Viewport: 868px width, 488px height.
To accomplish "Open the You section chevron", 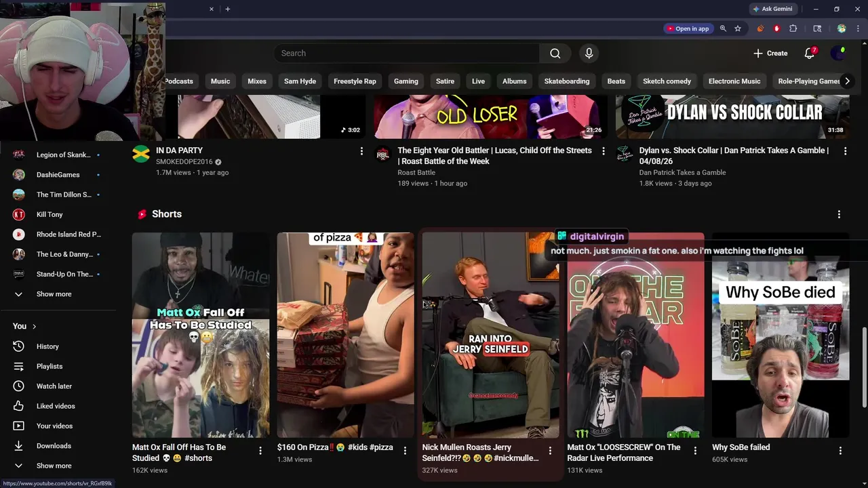I will tap(34, 327).
